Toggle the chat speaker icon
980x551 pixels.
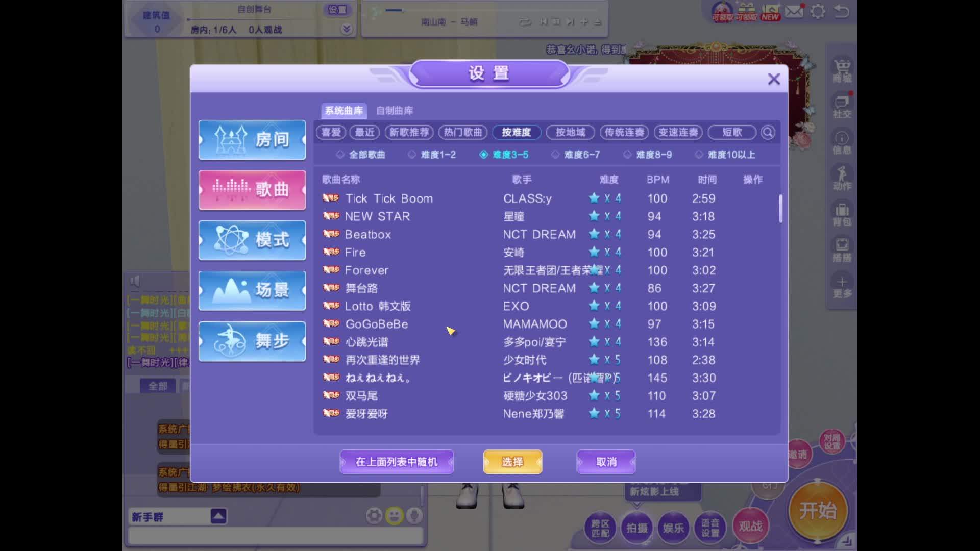coord(135,281)
